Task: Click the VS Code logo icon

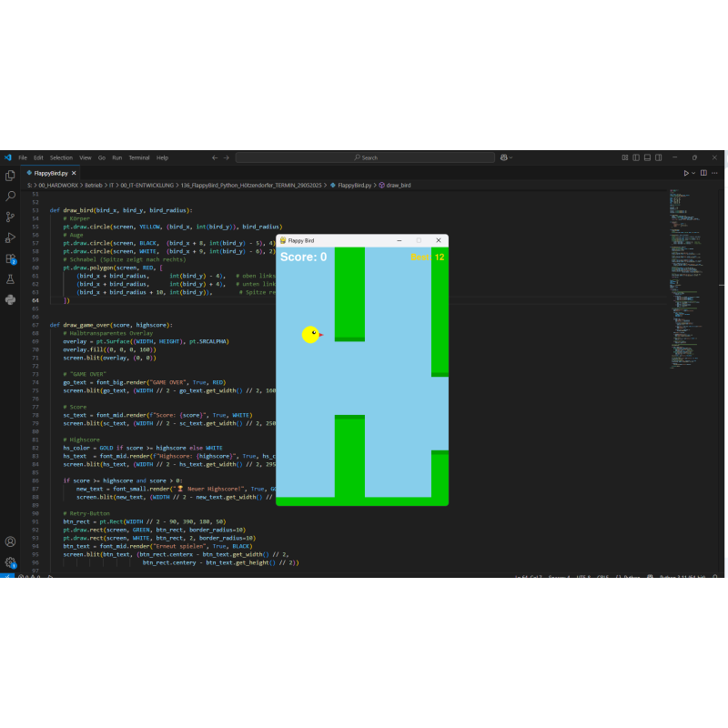Action: click(x=8, y=157)
